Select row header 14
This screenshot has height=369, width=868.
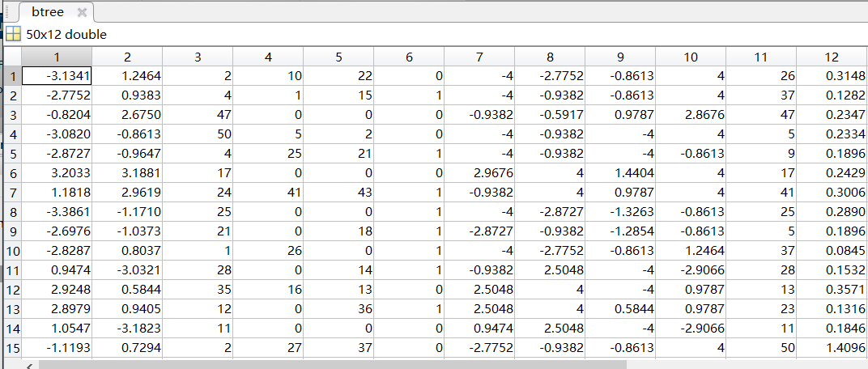click(x=13, y=329)
